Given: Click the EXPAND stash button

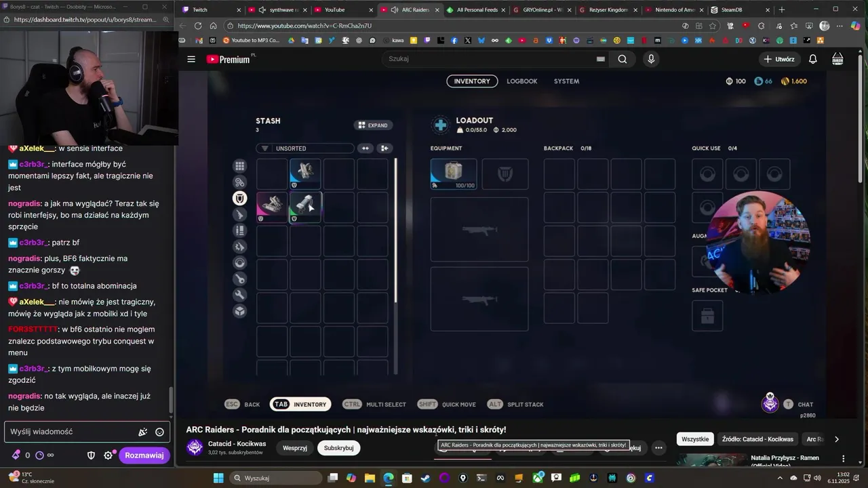Looking at the screenshot, I should [x=373, y=125].
